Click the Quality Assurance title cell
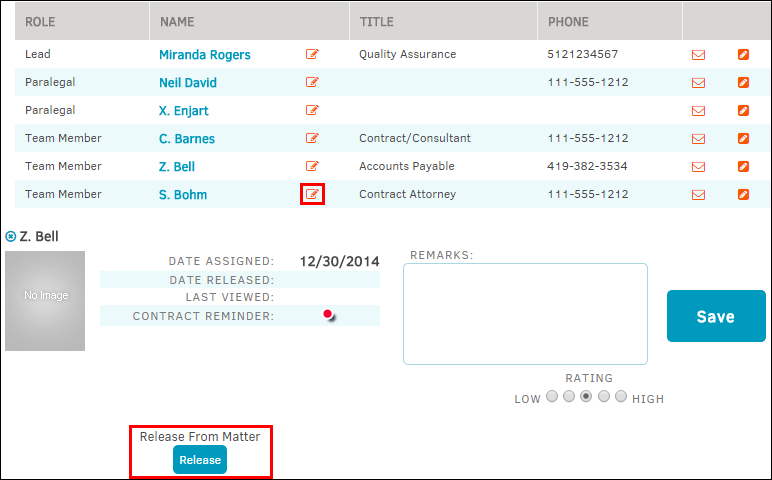772x480 pixels. click(x=408, y=54)
